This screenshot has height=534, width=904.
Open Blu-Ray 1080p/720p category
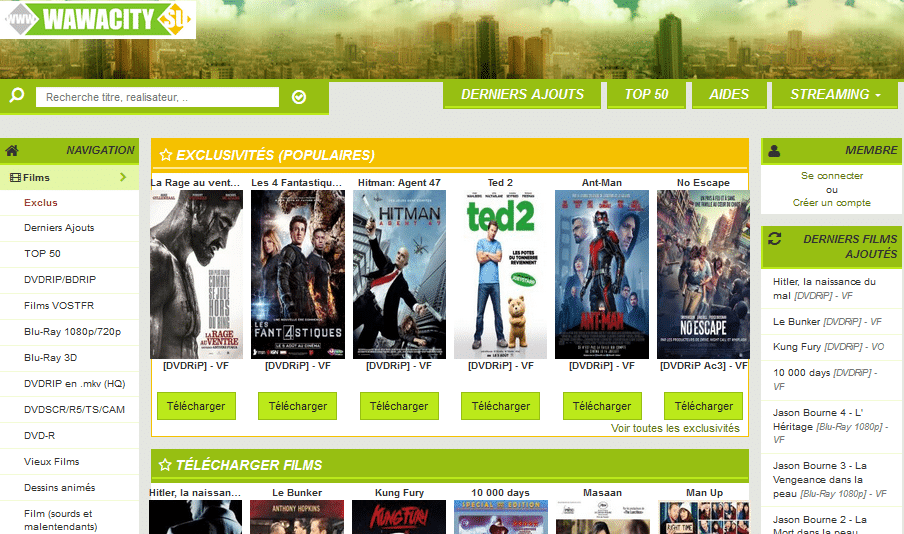tap(73, 332)
